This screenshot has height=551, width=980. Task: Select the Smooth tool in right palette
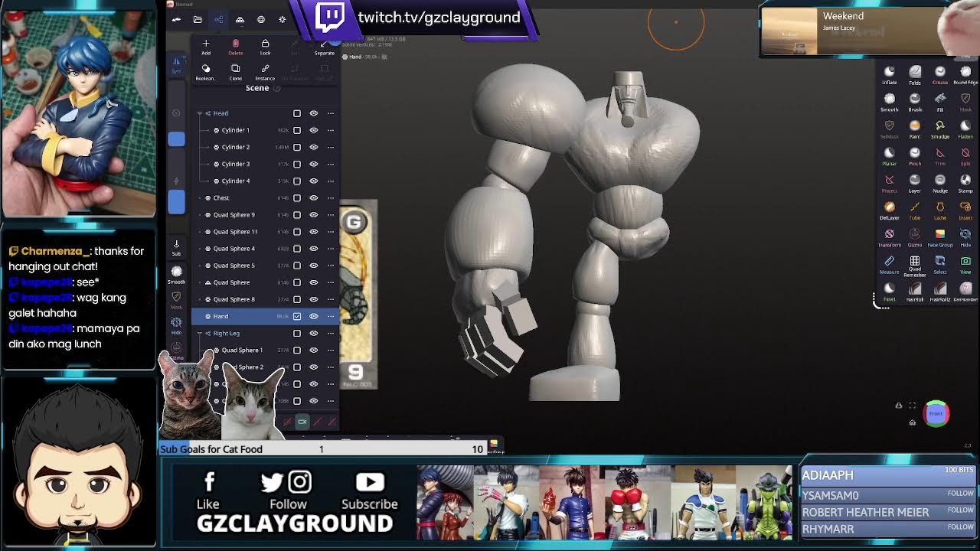click(889, 102)
